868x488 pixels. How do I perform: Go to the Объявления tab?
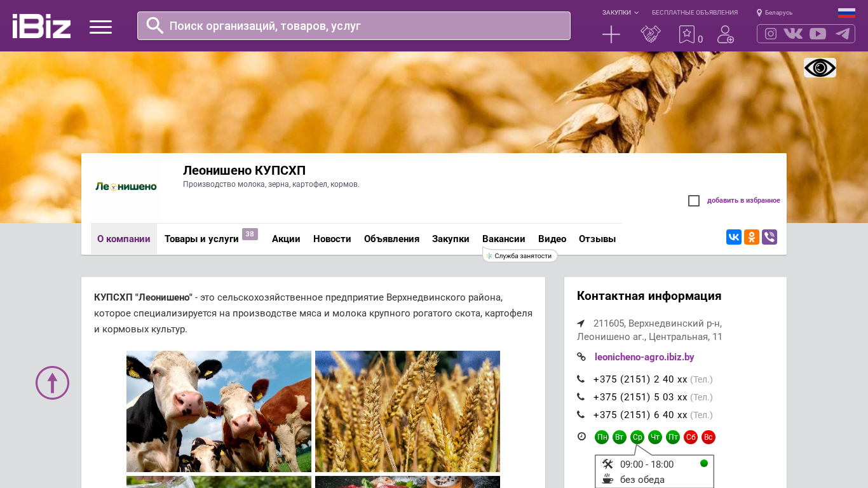pyautogui.click(x=391, y=239)
